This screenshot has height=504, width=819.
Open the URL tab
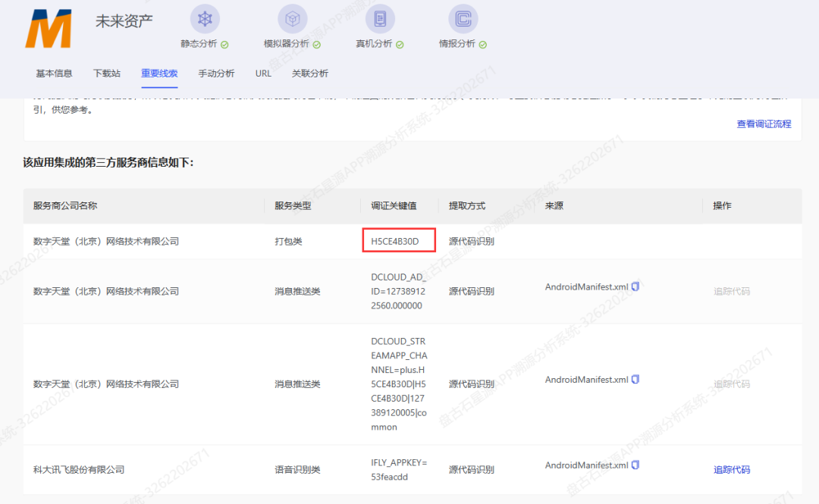tap(263, 73)
